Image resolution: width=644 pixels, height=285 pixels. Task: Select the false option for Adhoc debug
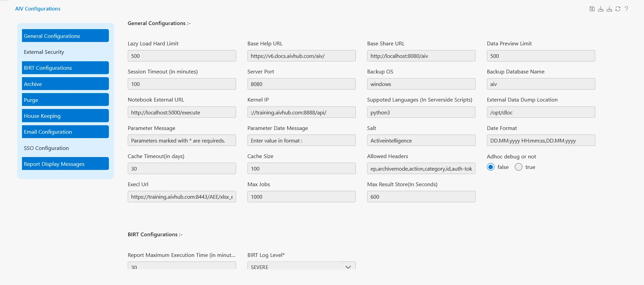click(491, 167)
